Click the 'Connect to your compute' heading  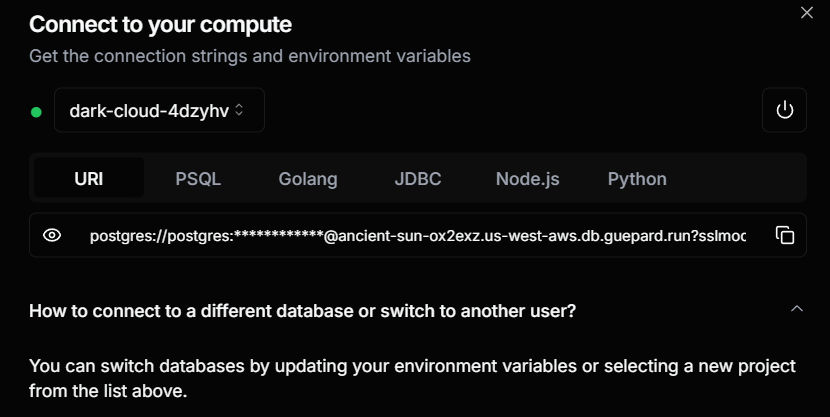click(160, 24)
